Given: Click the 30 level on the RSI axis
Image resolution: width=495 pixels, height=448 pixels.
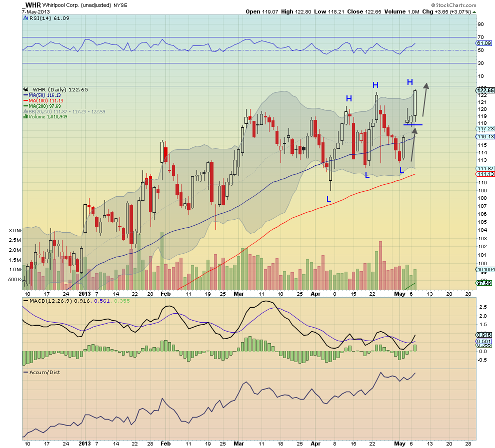Looking at the screenshot, I should pyautogui.click(x=480, y=63).
